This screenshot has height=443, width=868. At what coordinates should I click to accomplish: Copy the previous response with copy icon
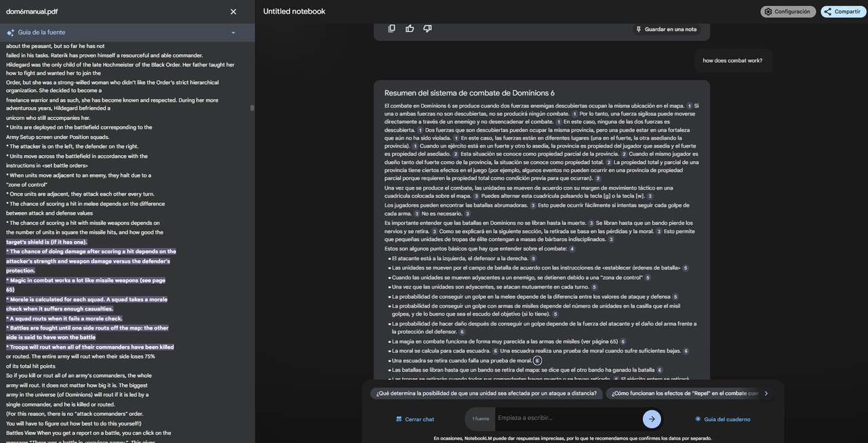click(x=391, y=28)
